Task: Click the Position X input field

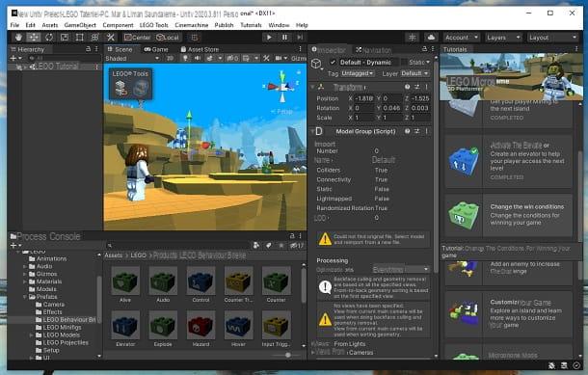Action: (x=364, y=98)
